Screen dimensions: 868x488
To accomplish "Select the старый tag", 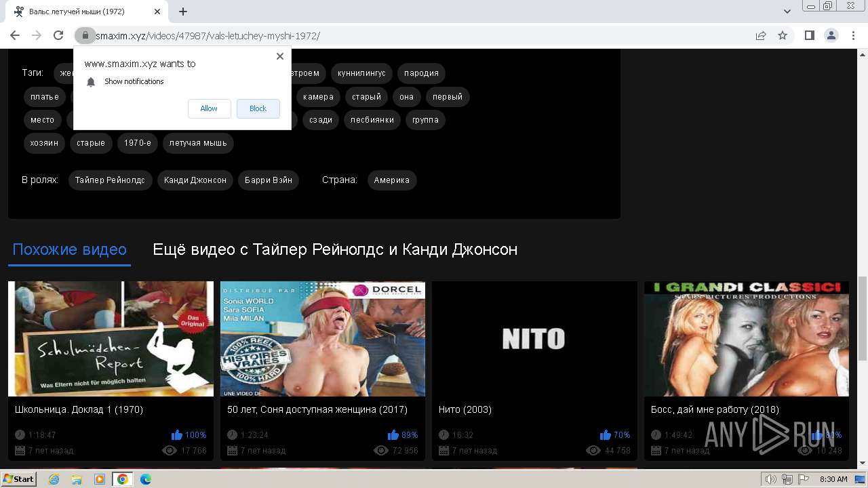I will point(366,97).
